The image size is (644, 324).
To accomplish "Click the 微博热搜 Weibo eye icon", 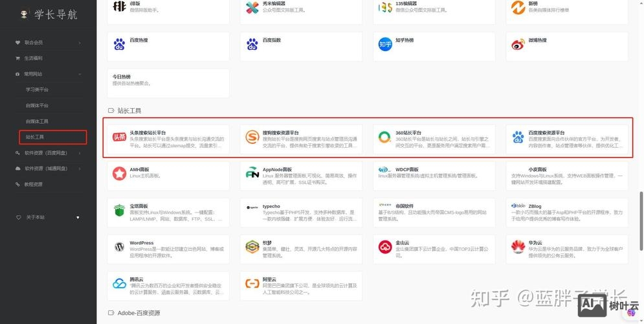I will (x=518, y=44).
